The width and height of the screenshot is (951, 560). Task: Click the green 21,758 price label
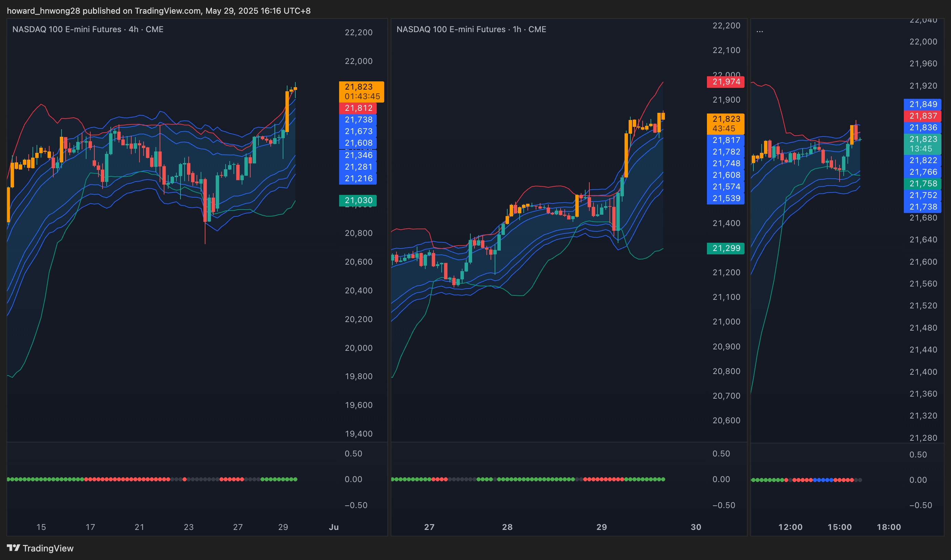point(922,184)
